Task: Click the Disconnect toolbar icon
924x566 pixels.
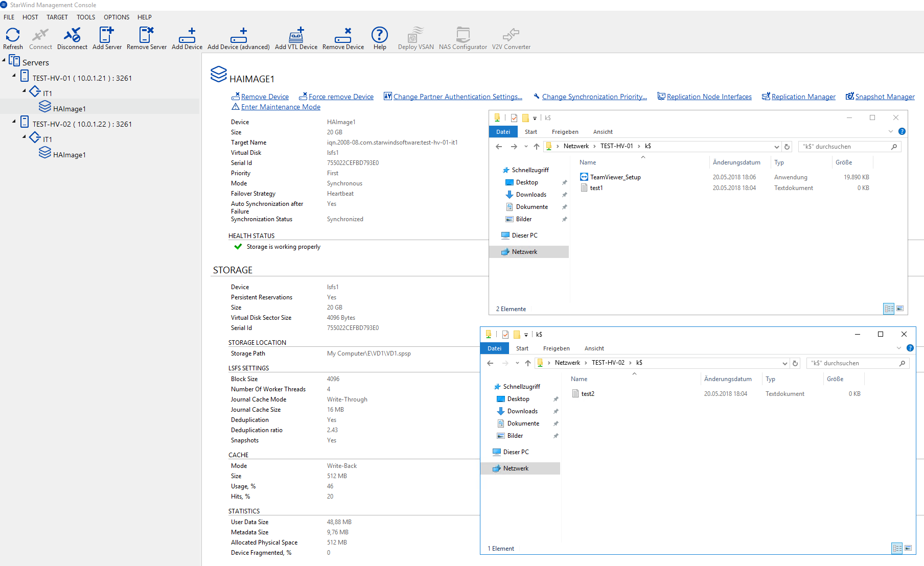Action: click(72, 38)
